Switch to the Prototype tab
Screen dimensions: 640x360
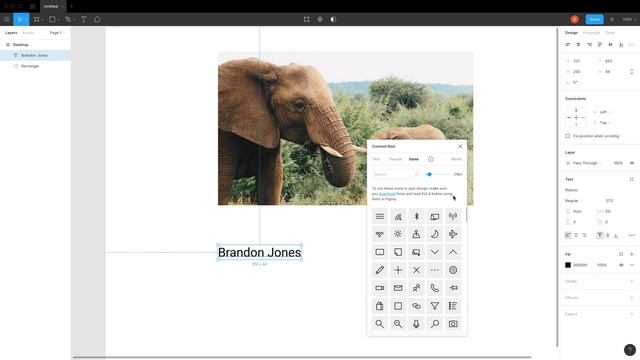[x=591, y=33]
